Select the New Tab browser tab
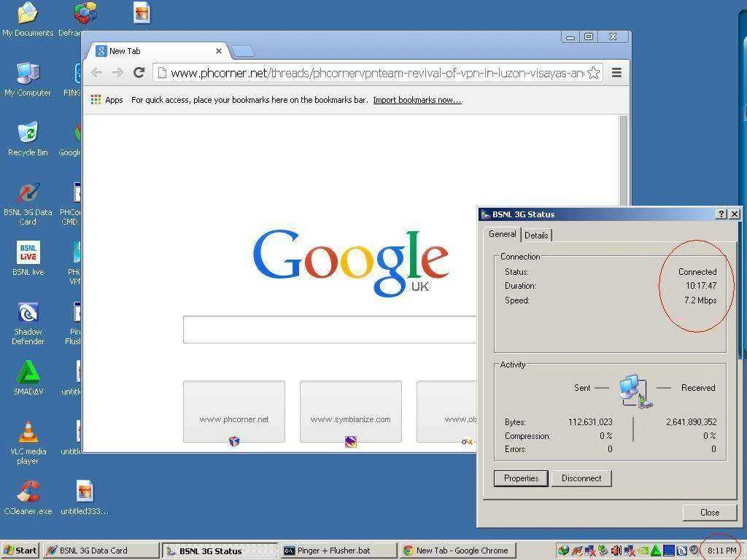The width and height of the screenshot is (747, 560). click(158, 51)
